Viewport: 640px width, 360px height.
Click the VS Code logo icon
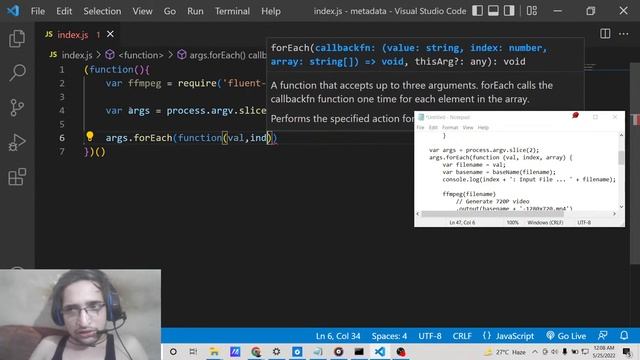click(x=13, y=11)
